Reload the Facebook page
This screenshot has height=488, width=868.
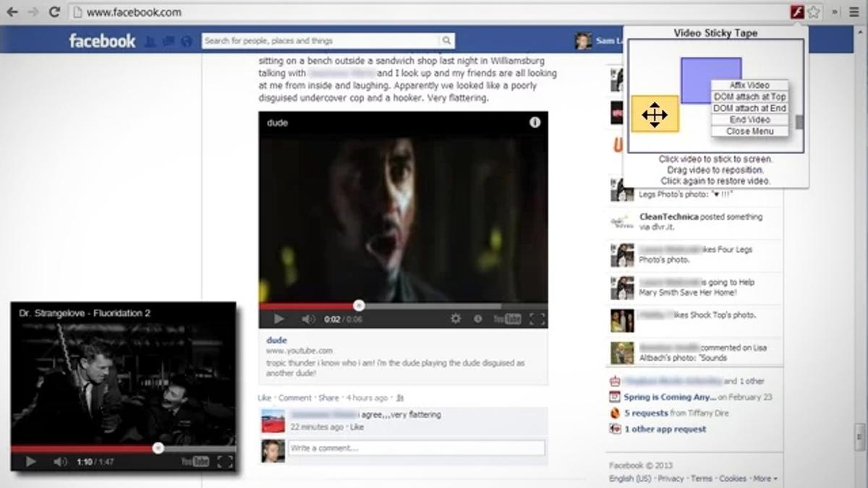[x=54, y=12]
